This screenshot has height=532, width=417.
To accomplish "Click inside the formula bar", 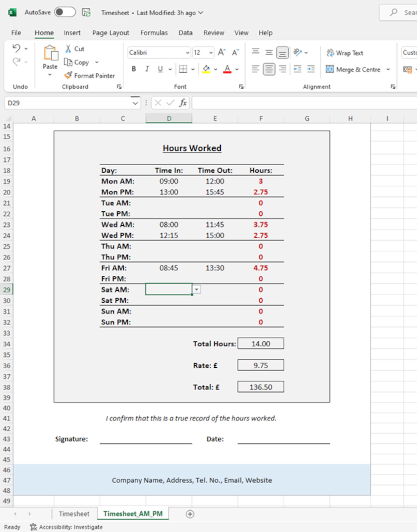I will [304, 103].
